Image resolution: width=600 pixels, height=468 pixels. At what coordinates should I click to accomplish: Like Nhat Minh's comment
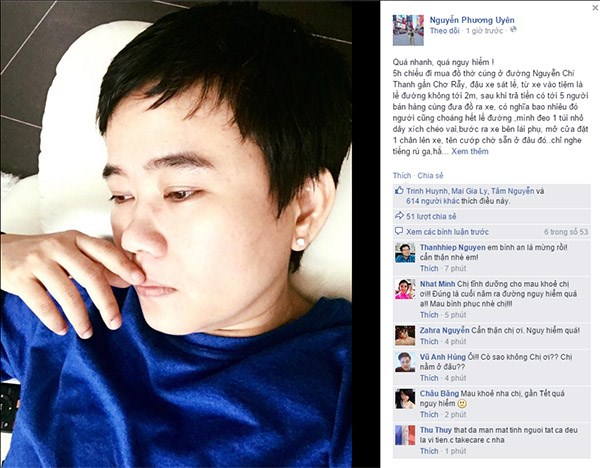coord(429,315)
